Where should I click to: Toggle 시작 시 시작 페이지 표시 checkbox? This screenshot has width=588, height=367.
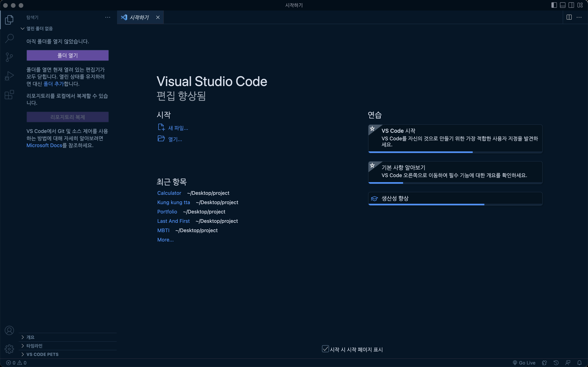[x=325, y=349]
